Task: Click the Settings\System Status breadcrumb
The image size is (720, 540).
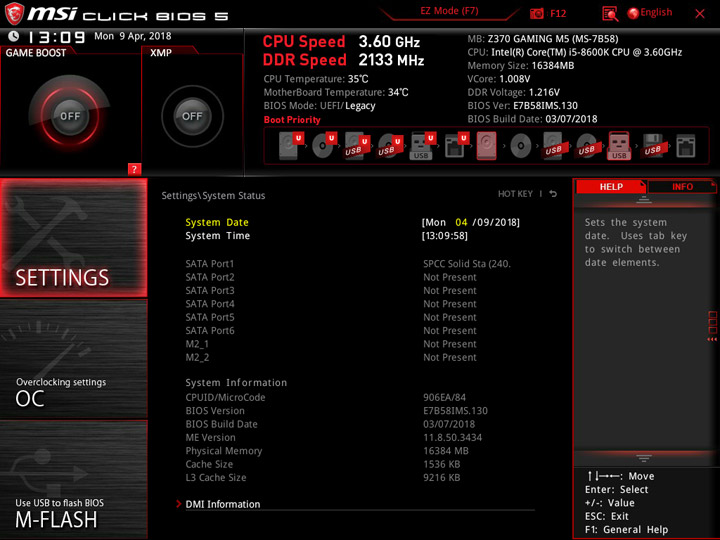Action: [x=213, y=196]
